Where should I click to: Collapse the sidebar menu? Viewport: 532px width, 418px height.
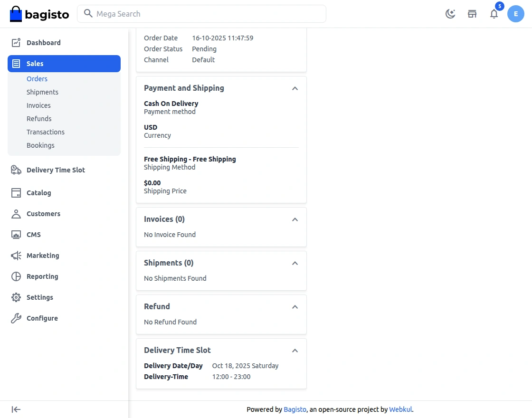click(x=16, y=409)
